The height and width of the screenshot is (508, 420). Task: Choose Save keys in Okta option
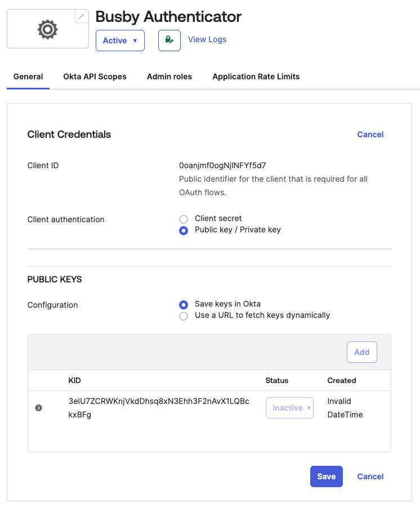[x=184, y=305]
